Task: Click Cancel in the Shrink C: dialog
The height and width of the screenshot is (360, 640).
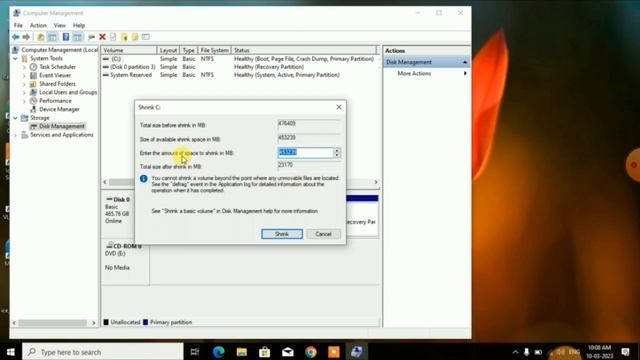Action: 323,234
